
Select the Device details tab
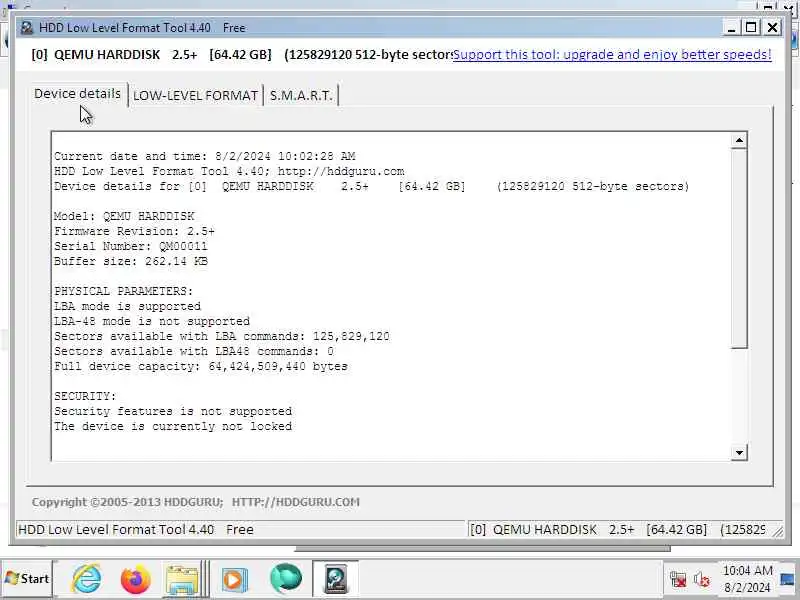78,94
